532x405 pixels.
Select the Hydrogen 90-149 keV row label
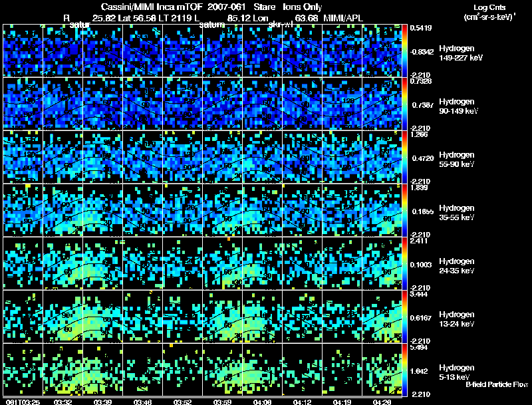tap(458, 106)
